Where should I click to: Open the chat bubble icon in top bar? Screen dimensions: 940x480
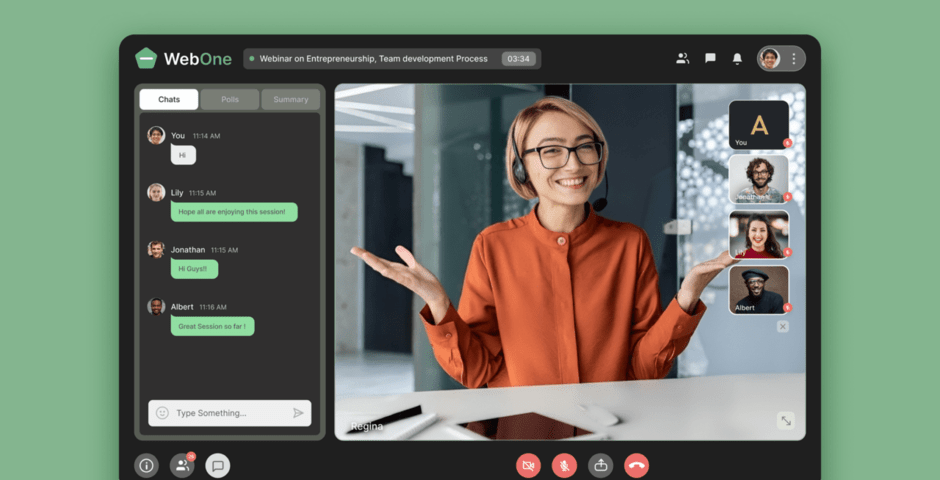coord(710,59)
